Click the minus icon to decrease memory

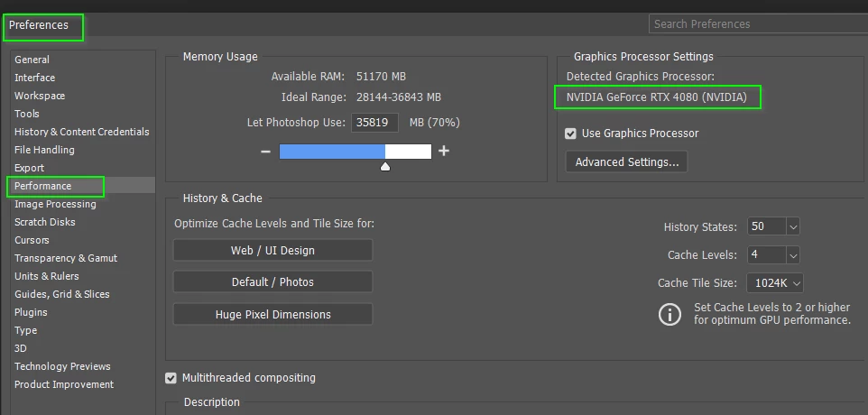point(265,151)
